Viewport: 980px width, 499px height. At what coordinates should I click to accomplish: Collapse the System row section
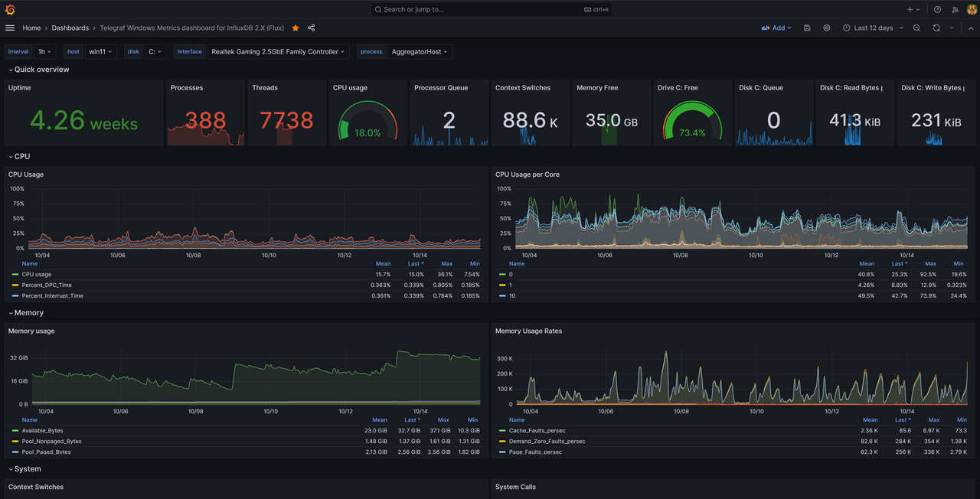(28, 469)
